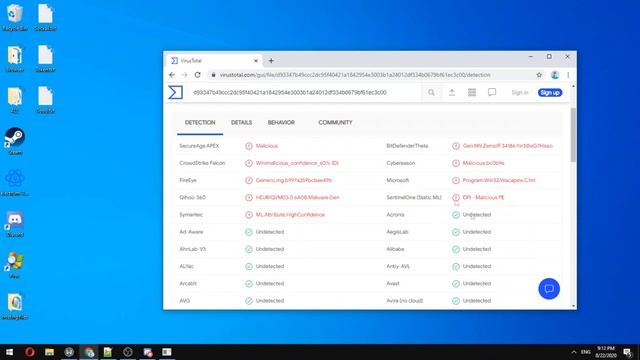This screenshot has height=360, width=640.
Task: Click the taskbar clock showing 9:12 PM
Action: pyautogui.click(x=606, y=352)
